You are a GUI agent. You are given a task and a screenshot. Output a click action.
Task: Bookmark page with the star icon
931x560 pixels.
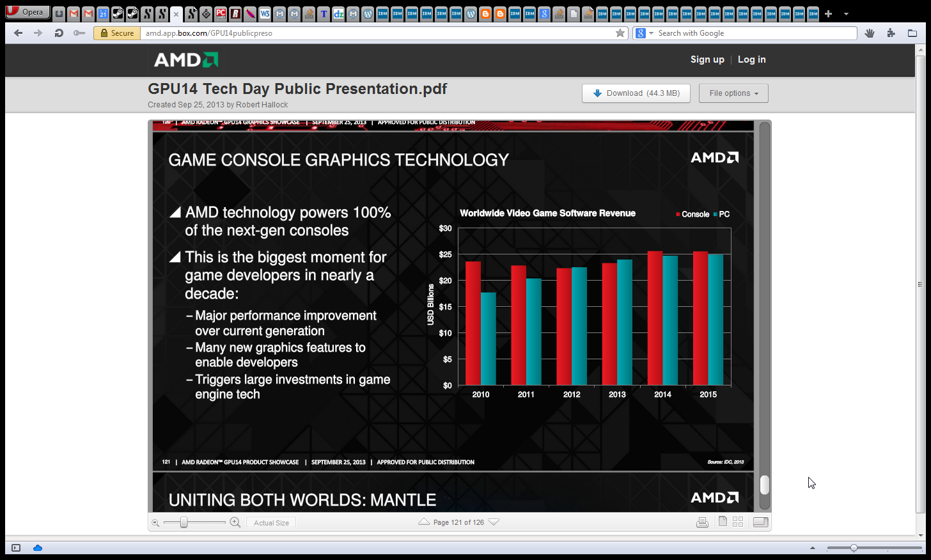pos(620,33)
